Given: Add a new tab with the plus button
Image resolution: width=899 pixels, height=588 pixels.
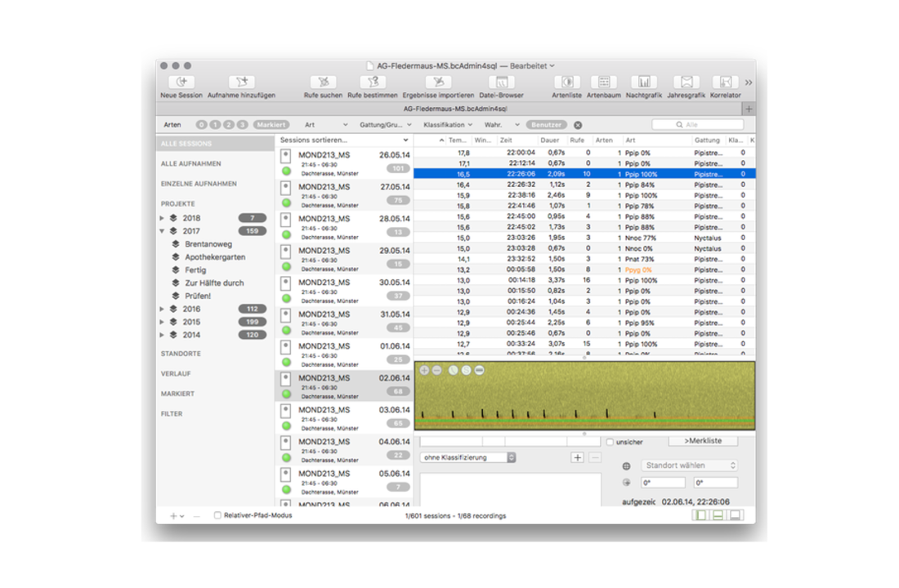Looking at the screenshot, I should 749,109.
